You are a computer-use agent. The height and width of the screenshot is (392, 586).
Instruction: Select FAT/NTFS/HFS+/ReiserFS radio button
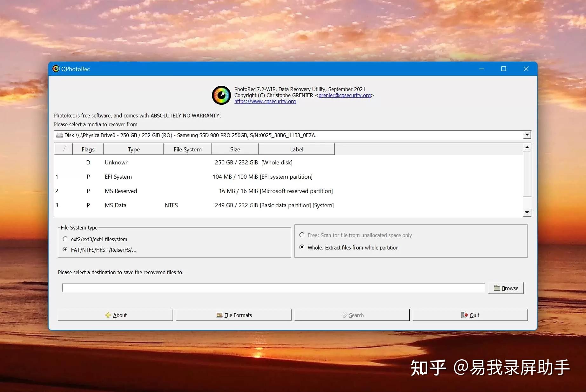click(65, 249)
